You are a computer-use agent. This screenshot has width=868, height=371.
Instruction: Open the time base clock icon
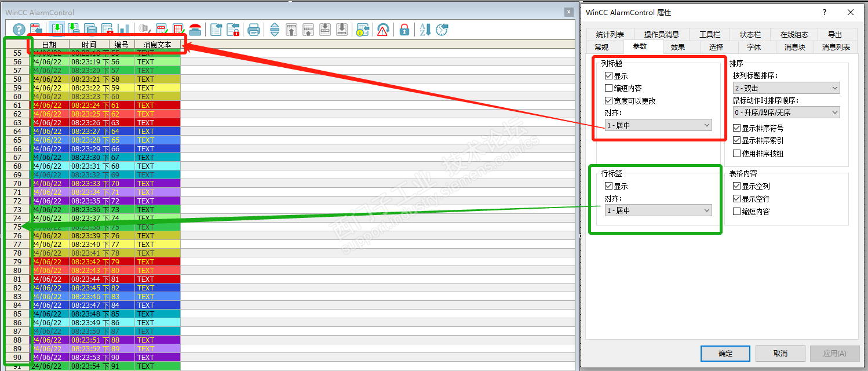[x=442, y=30]
